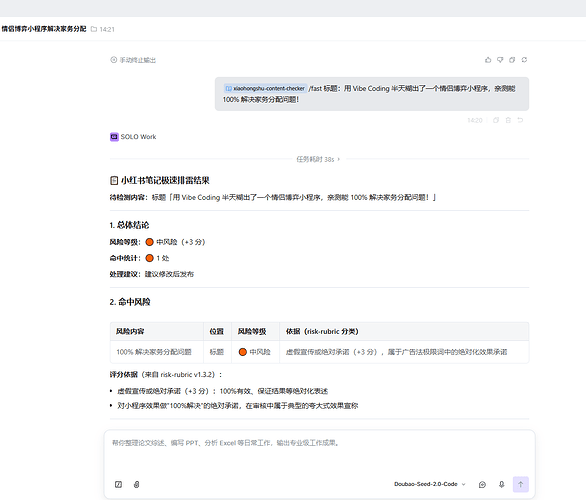Click the SOLO Work label

pos(138,137)
